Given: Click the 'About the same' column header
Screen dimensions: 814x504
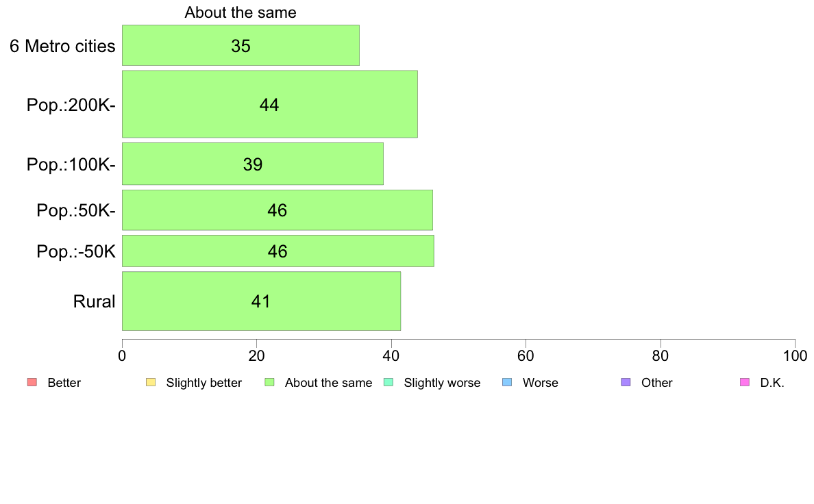Looking at the screenshot, I should (241, 12).
